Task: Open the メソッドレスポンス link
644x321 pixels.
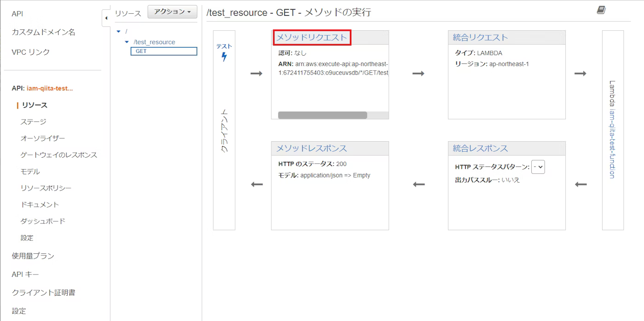Action: pos(311,148)
